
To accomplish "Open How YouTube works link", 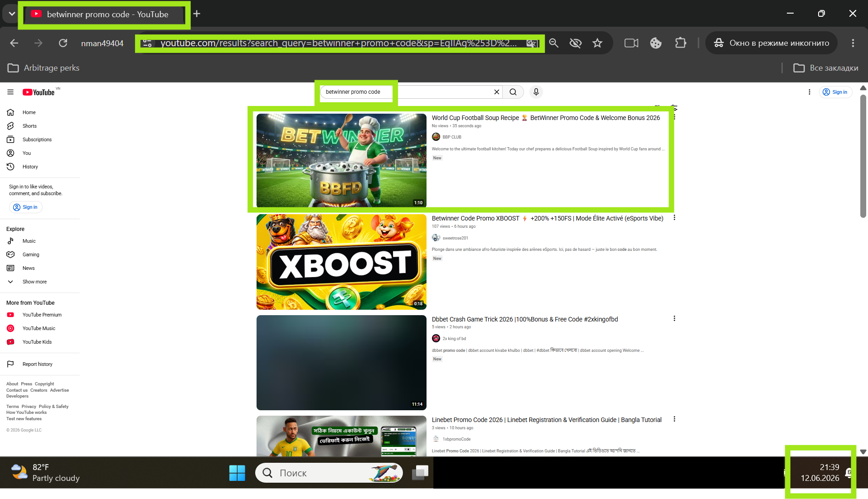I will pos(26,413).
